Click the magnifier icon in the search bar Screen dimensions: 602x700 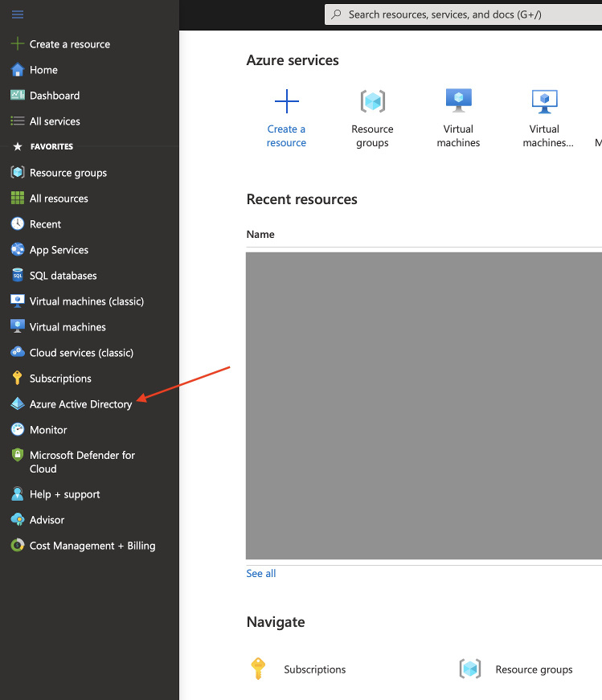coord(336,14)
